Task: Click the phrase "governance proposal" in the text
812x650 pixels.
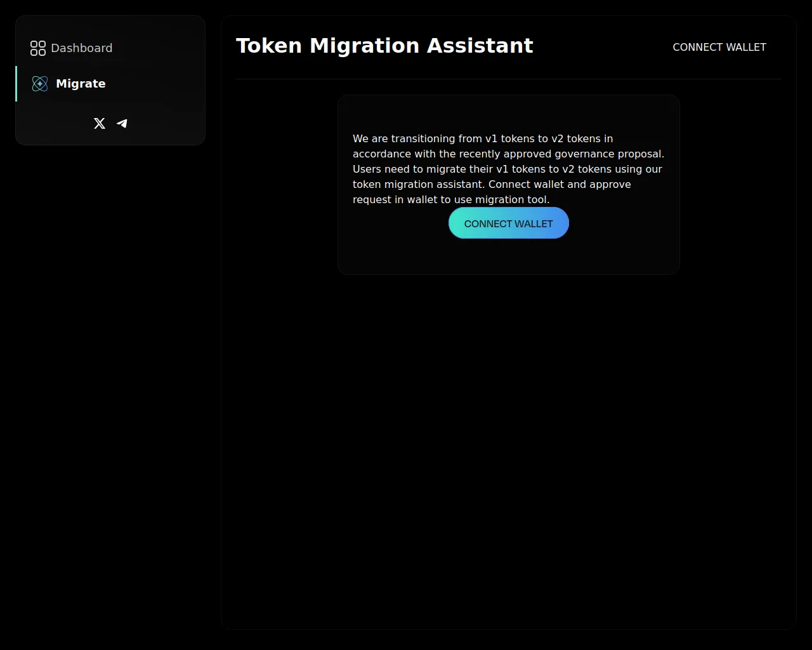Action: [x=608, y=154]
